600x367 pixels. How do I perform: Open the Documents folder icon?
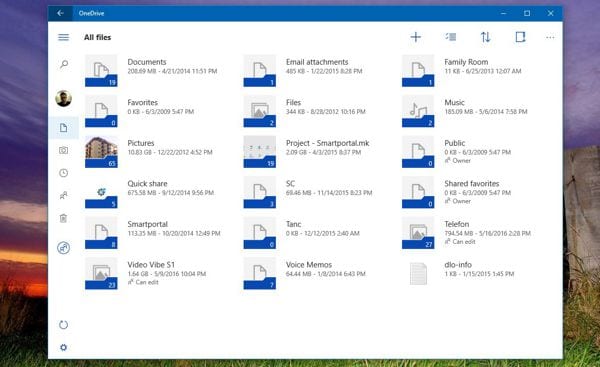(101, 71)
